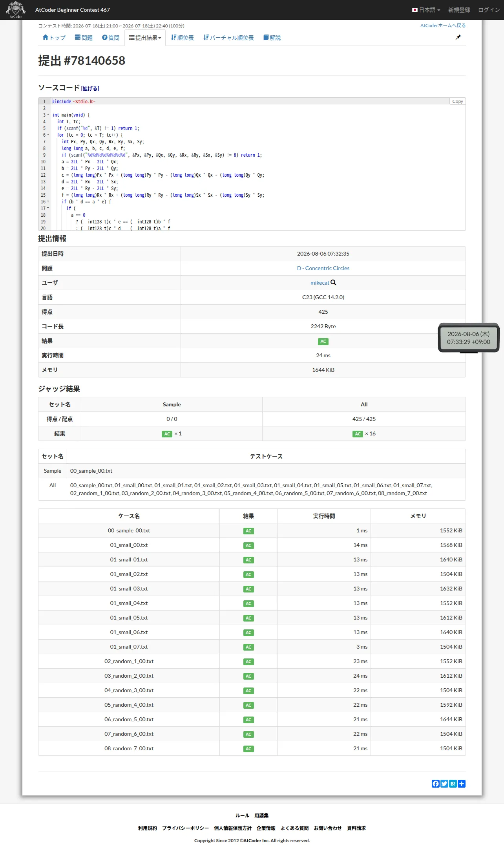The image size is (504, 852).
Task: Open the 問題 tab
Action: 84,38
